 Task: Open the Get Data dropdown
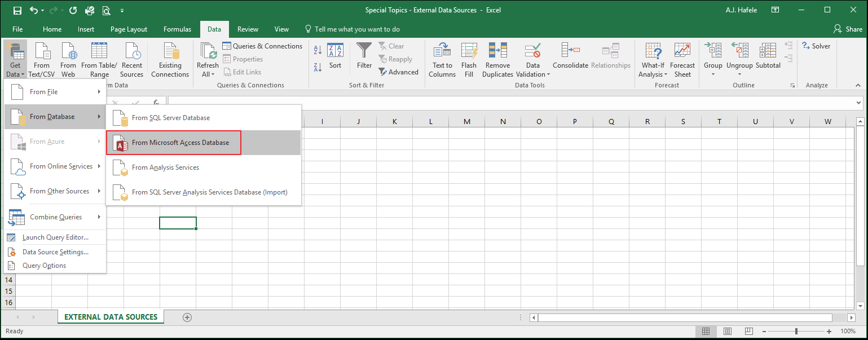15,60
